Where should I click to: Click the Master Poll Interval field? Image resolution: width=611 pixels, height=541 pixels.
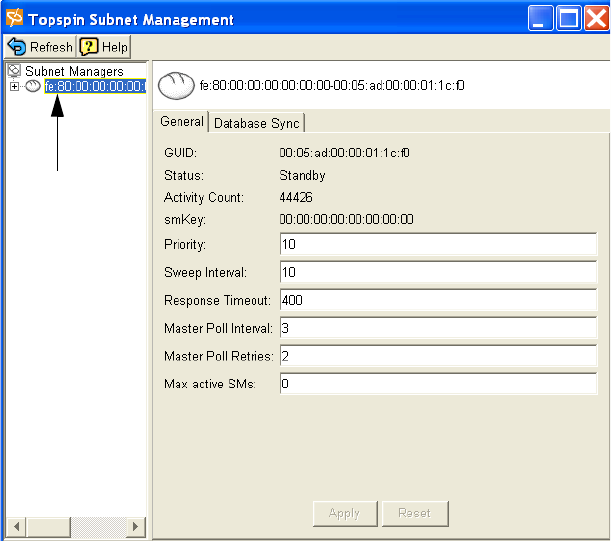pyautogui.click(x=438, y=328)
